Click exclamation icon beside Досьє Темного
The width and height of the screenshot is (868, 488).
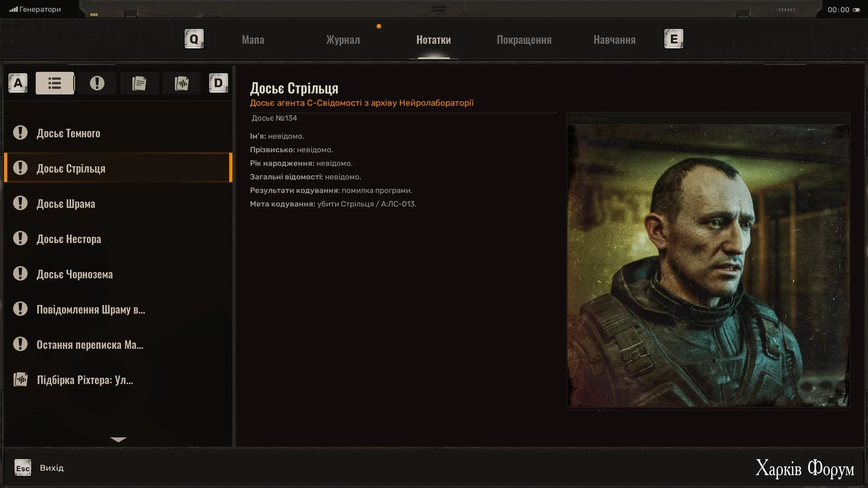click(20, 132)
